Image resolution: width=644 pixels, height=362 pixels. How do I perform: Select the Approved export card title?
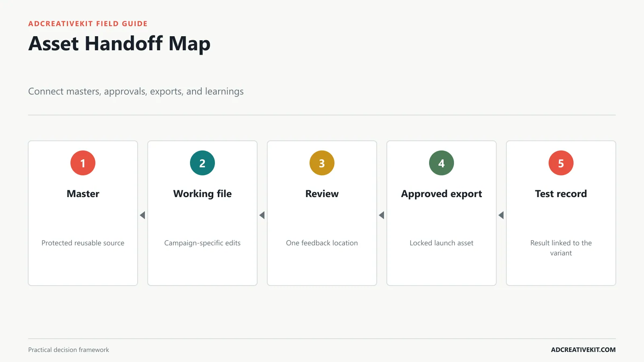tap(442, 194)
